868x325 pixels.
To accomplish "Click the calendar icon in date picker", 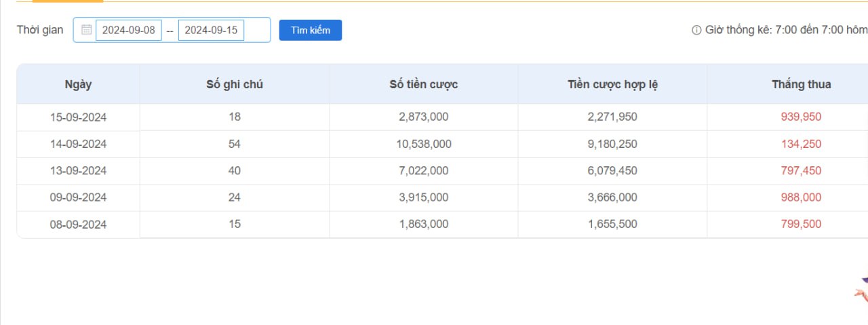I will point(86,30).
